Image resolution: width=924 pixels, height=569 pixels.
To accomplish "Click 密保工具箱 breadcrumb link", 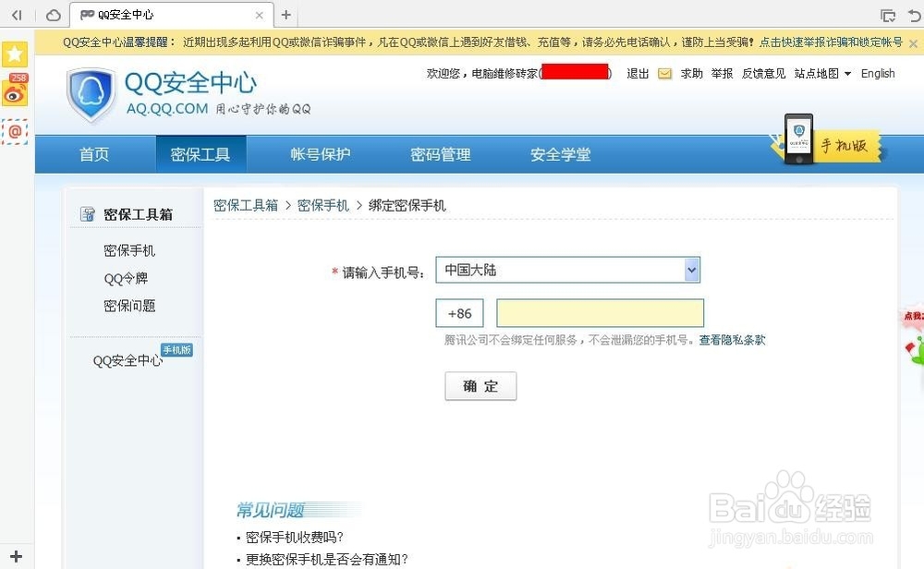I will click(246, 206).
